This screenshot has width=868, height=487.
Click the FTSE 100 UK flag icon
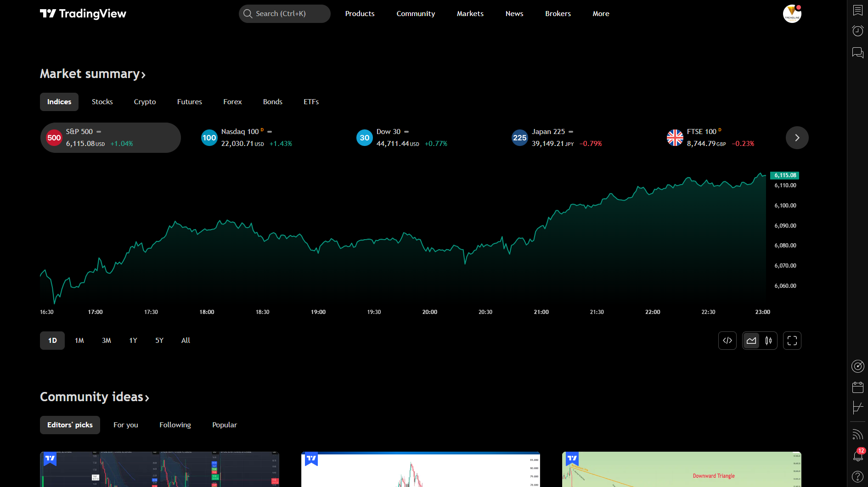[x=675, y=138]
